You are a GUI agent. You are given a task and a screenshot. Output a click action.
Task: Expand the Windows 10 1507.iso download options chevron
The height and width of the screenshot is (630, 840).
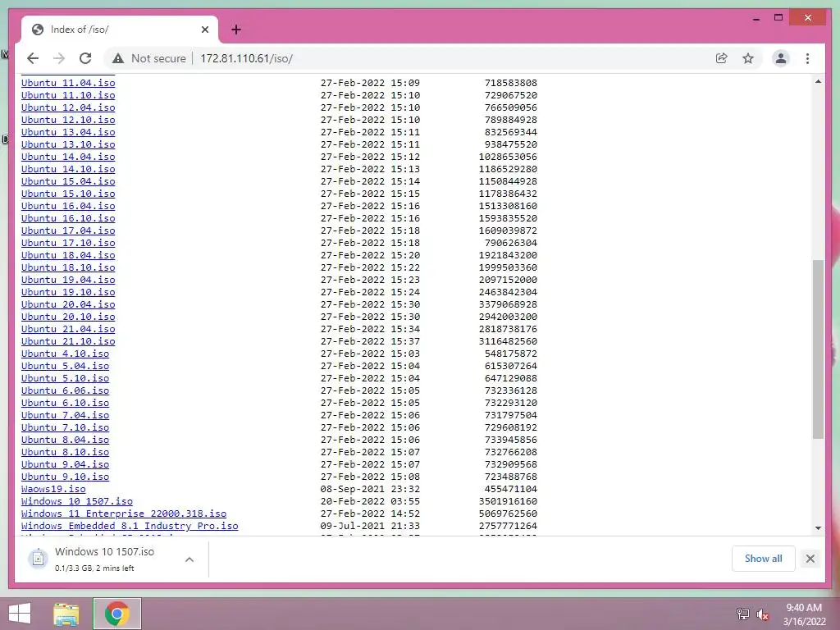pyautogui.click(x=189, y=559)
